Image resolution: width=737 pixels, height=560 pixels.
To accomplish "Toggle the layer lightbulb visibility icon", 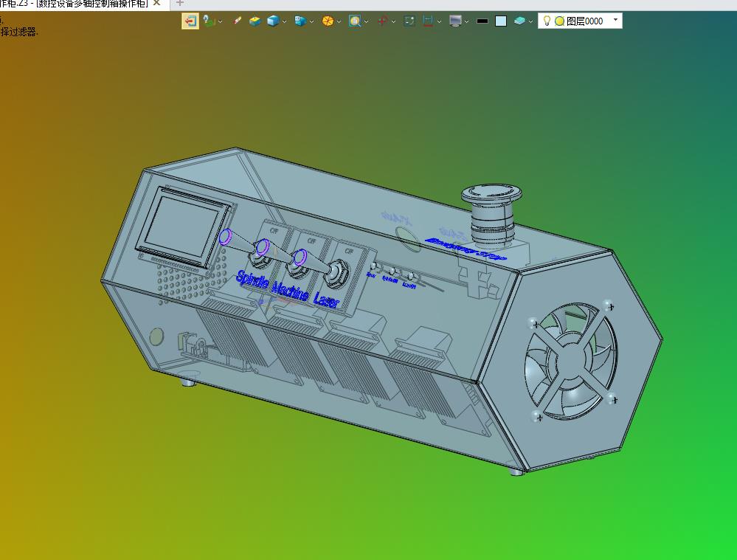I will (x=547, y=21).
